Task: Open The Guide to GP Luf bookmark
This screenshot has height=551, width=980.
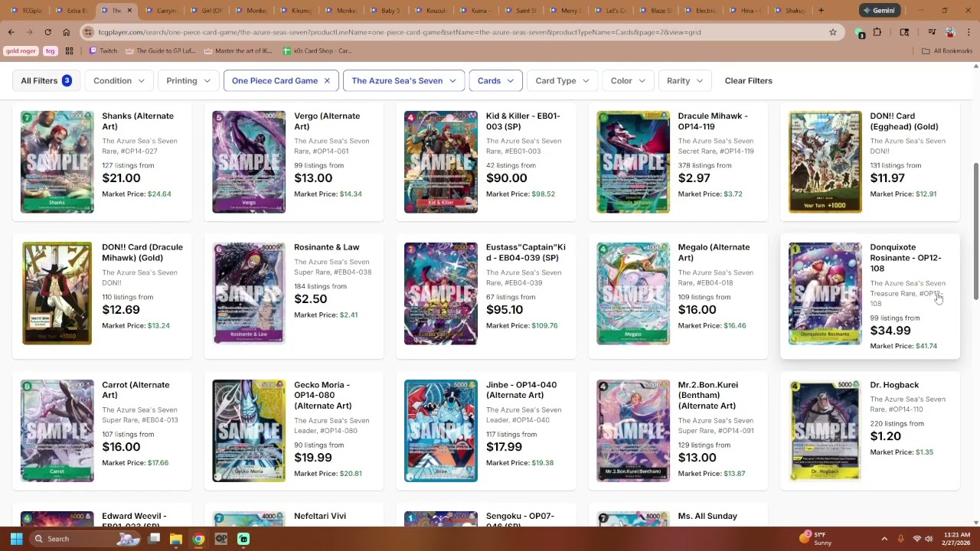Action: pyautogui.click(x=162, y=51)
